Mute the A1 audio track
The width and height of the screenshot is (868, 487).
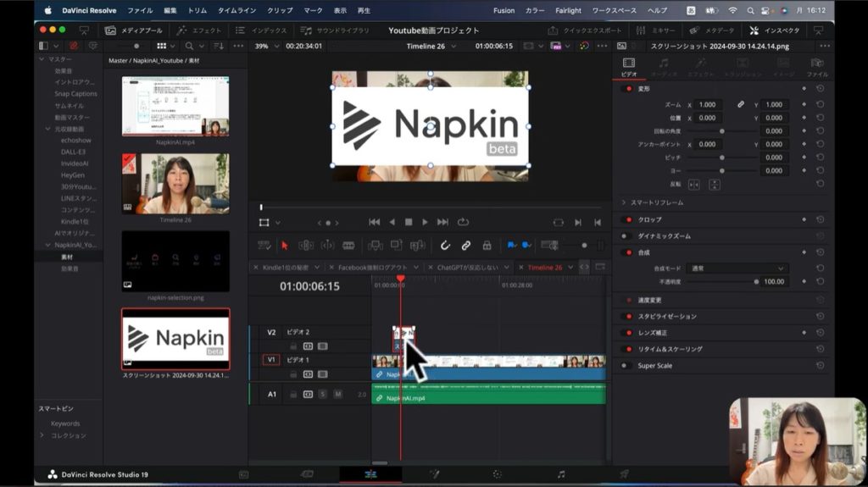(337, 394)
